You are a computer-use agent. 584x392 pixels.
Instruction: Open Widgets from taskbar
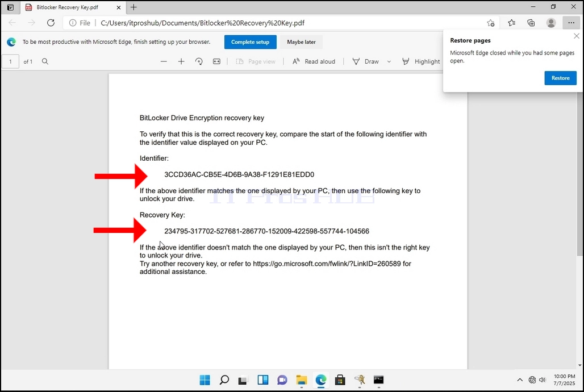(262, 380)
